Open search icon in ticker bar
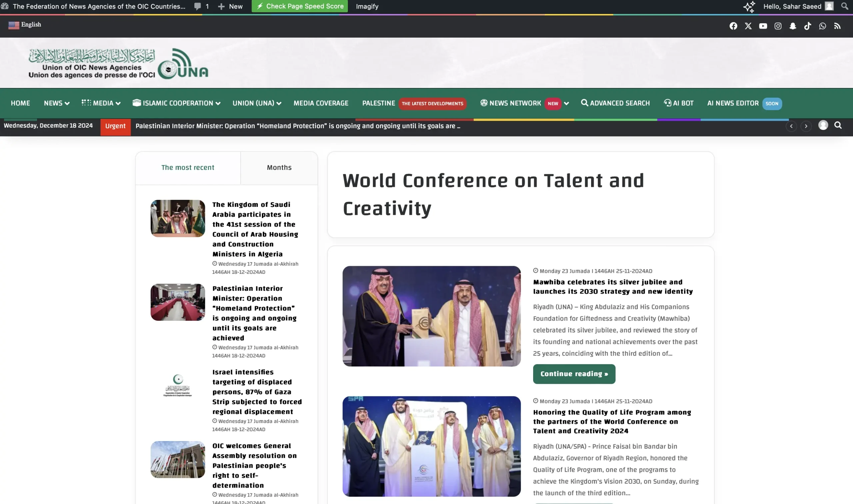Image resolution: width=853 pixels, height=504 pixels. (x=838, y=125)
